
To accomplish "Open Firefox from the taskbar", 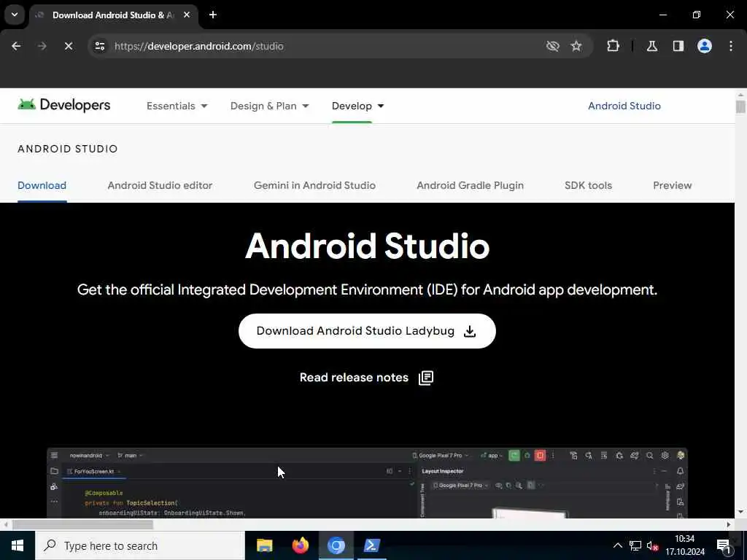I will (300, 545).
